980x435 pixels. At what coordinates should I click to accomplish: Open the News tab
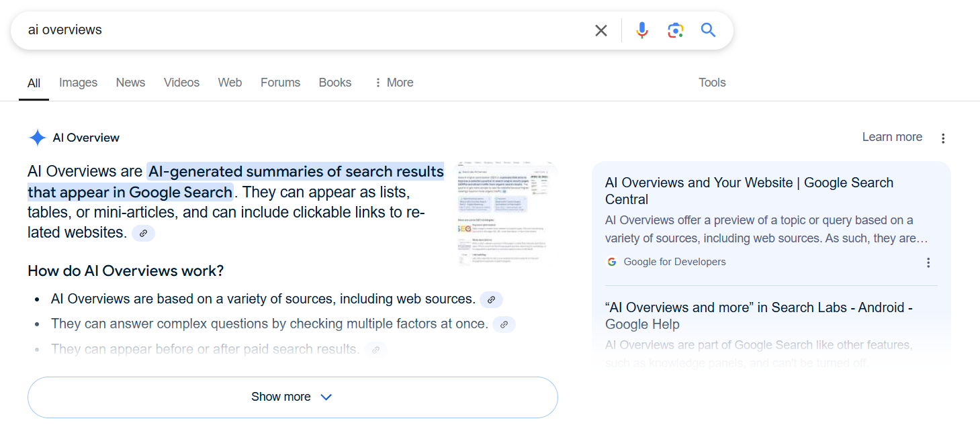tap(130, 83)
